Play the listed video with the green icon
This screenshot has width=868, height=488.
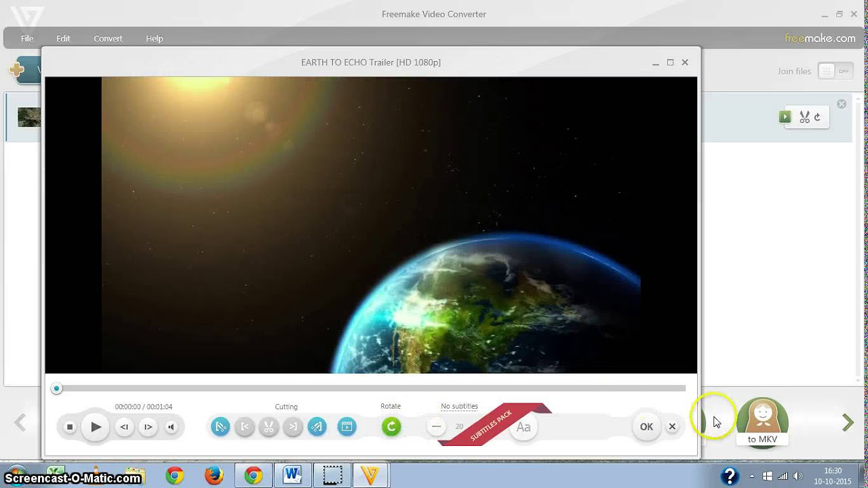[x=785, y=117]
